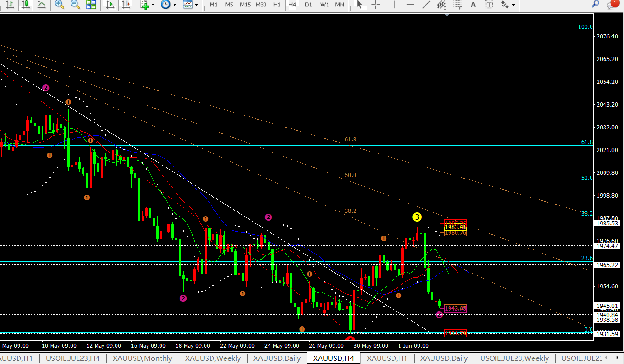Select the Crosshair tool

point(375,5)
